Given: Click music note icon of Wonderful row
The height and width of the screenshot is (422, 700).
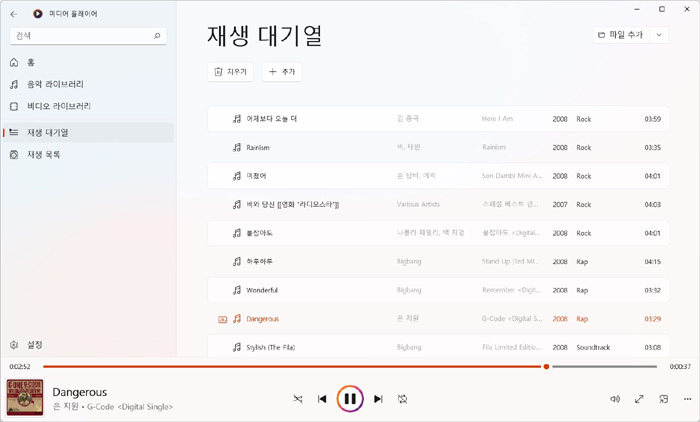Looking at the screenshot, I should pos(237,290).
